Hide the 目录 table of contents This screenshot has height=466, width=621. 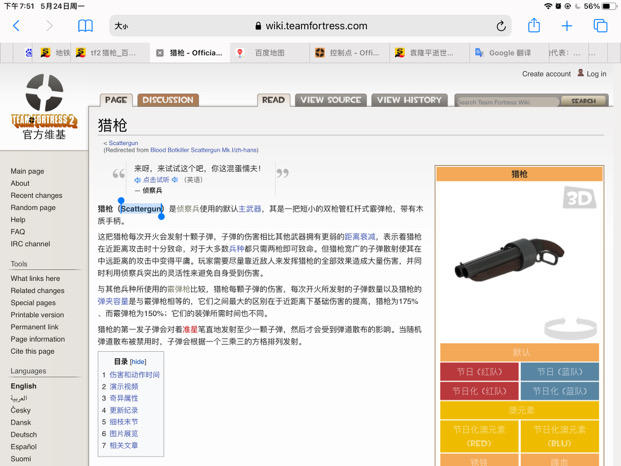click(138, 362)
